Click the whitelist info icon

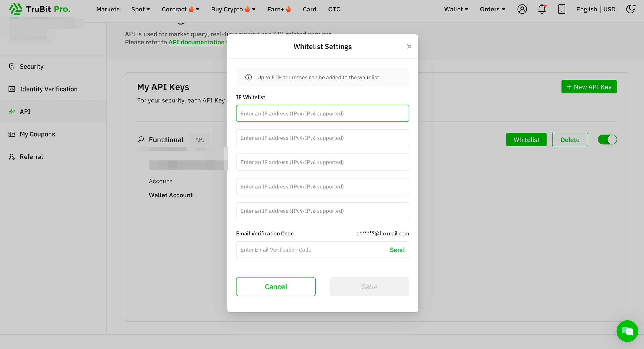(x=248, y=77)
